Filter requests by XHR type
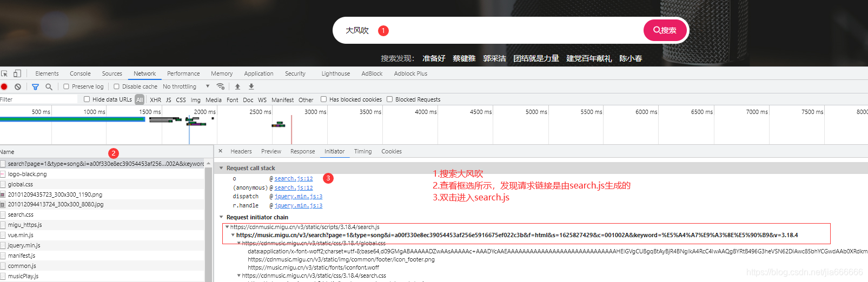 click(x=155, y=100)
